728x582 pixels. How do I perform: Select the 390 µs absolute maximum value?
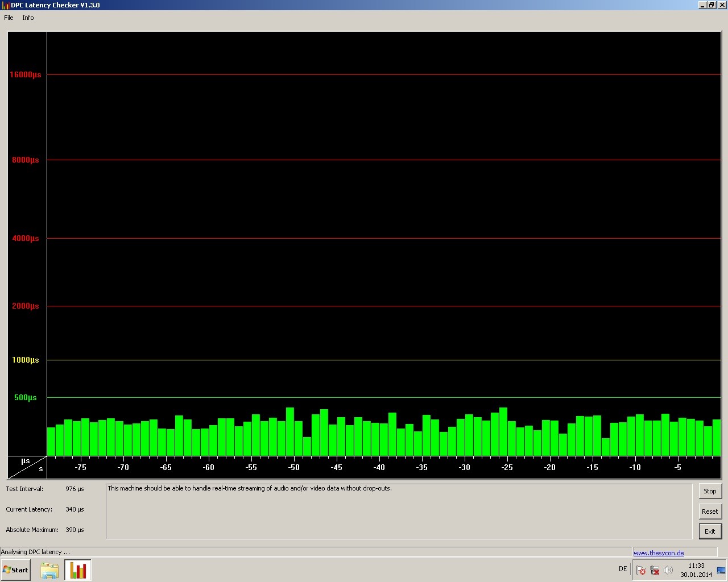point(75,530)
